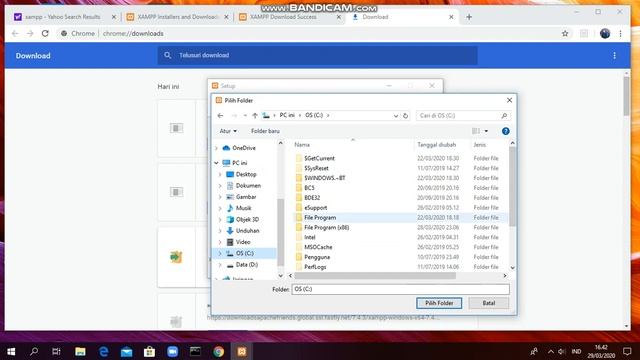Viewport: 640px width, 360px height.
Task: Expand the Data (D:) tree node
Action: point(220,265)
